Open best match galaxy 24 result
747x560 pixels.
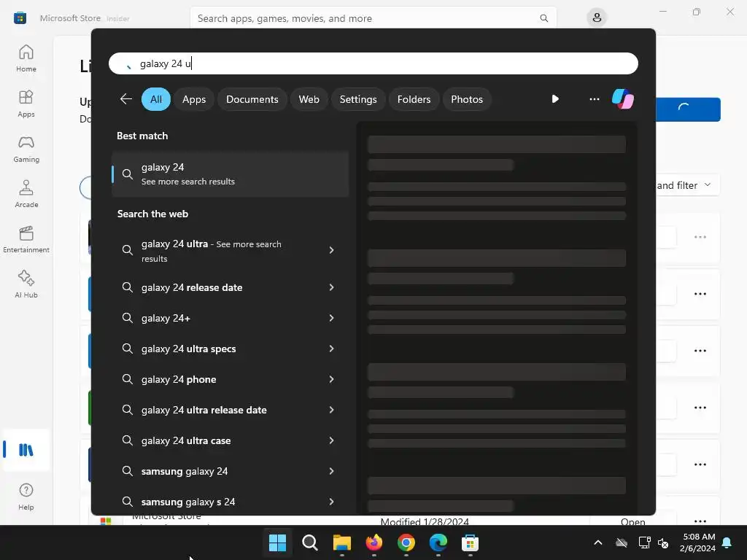coord(230,174)
